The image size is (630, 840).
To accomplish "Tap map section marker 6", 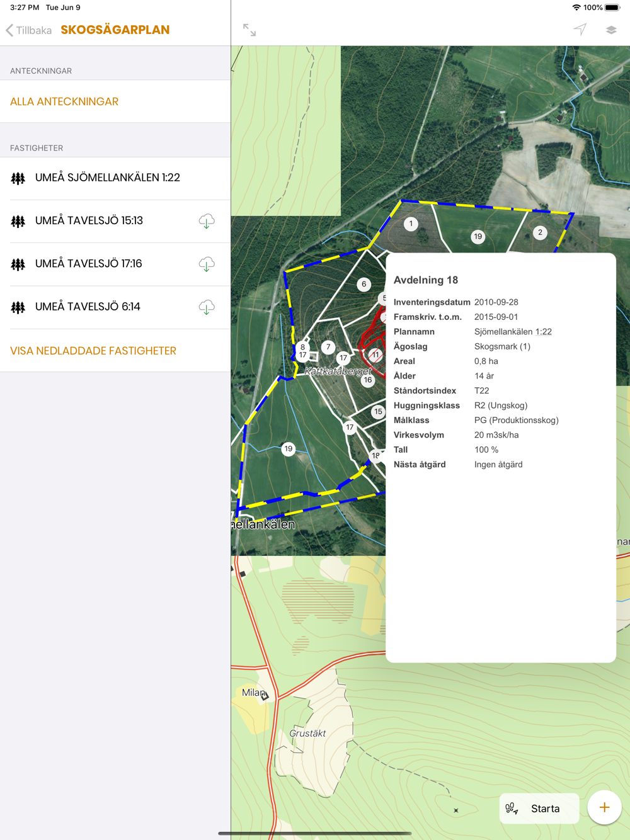I will pyautogui.click(x=364, y=284).
